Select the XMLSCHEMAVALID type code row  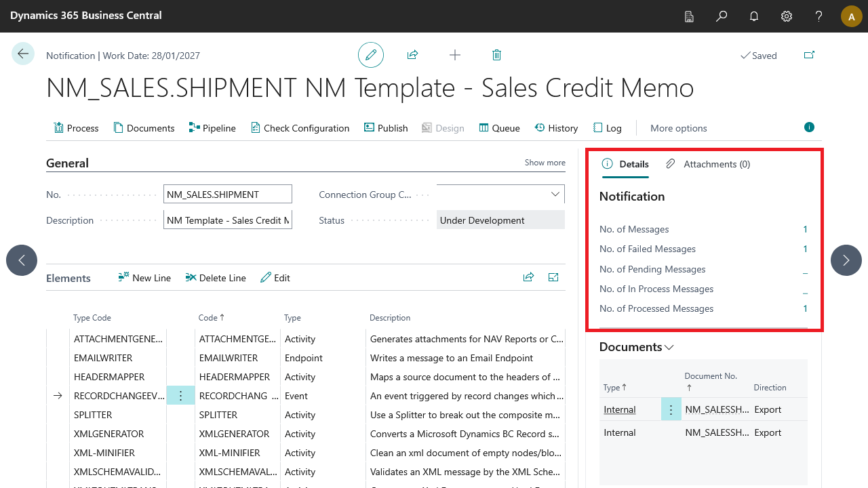click(x=117, y=472)
